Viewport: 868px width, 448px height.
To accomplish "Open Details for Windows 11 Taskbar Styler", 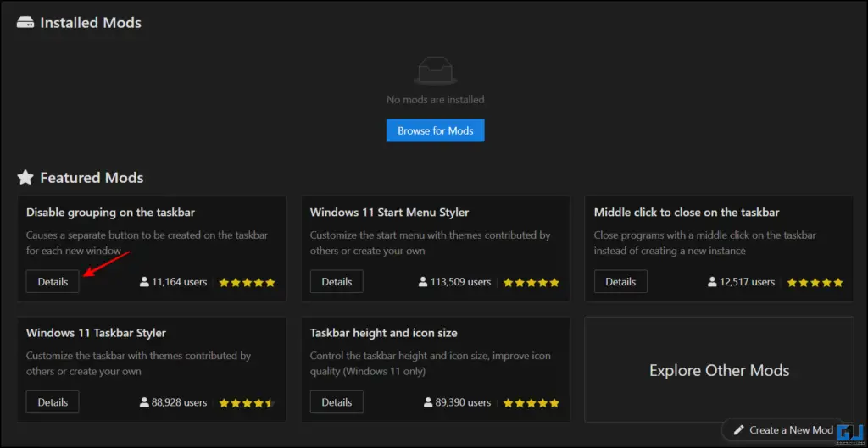I will pos(53,402).
